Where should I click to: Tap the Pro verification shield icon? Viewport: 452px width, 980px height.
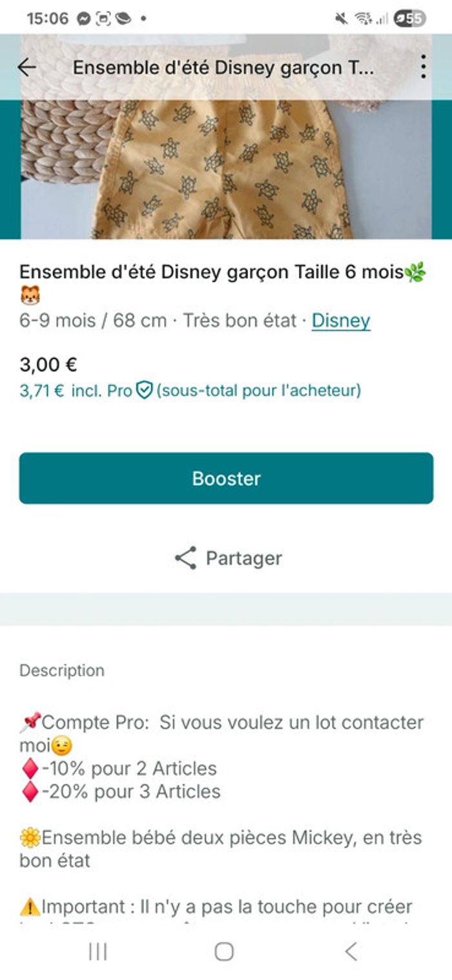click(x=145, y=390)
